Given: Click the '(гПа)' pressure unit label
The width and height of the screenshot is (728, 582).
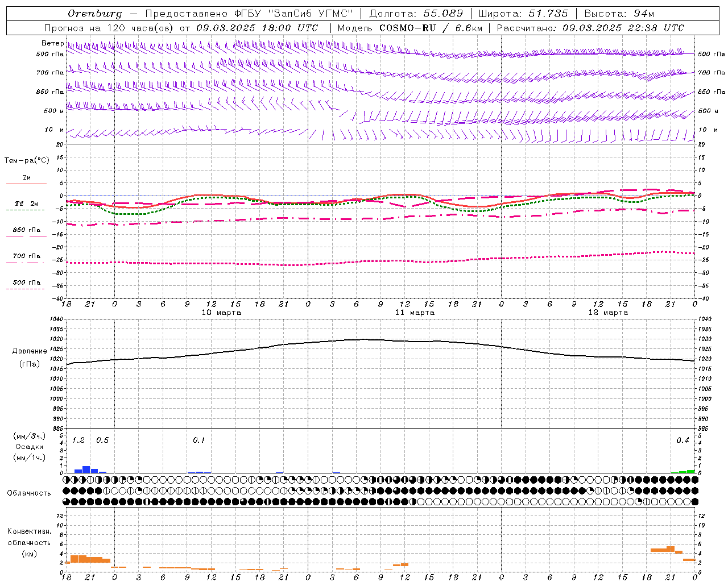Looking at the screenshot, I should point(30,364).
